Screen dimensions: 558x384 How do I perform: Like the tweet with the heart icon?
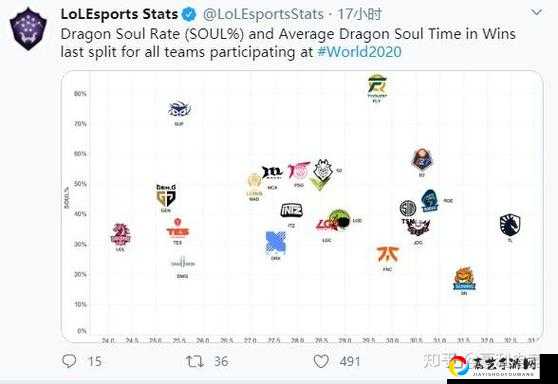point(321,362)
